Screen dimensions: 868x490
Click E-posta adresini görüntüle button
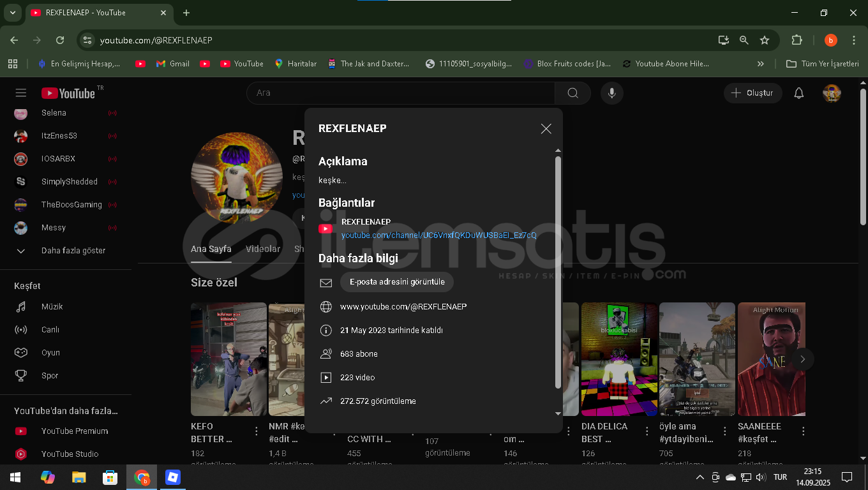[x=397, y=282]
